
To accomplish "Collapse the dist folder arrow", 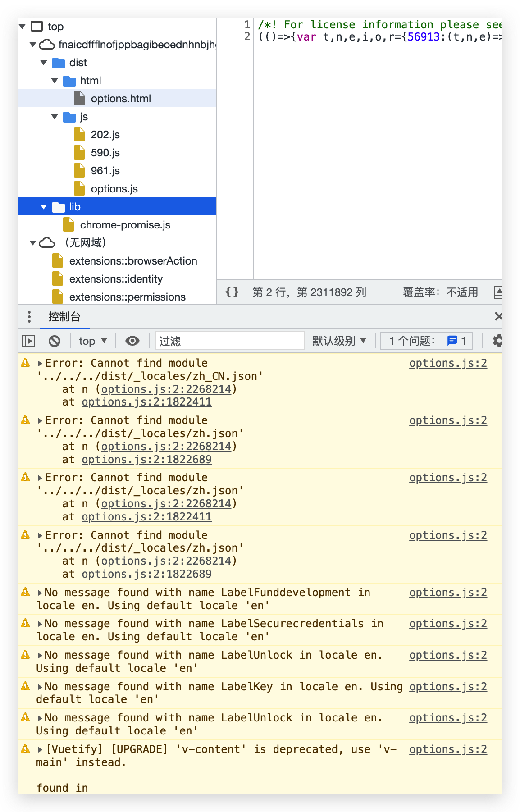I will [x=44, y=63].
